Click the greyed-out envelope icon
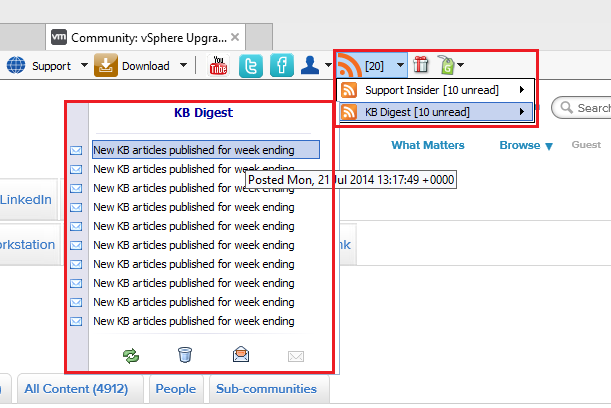611x408 pixels. (296, 356)
